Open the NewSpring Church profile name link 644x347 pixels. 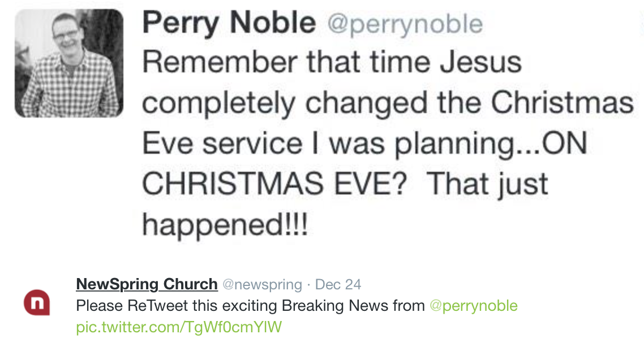point(147,284)
